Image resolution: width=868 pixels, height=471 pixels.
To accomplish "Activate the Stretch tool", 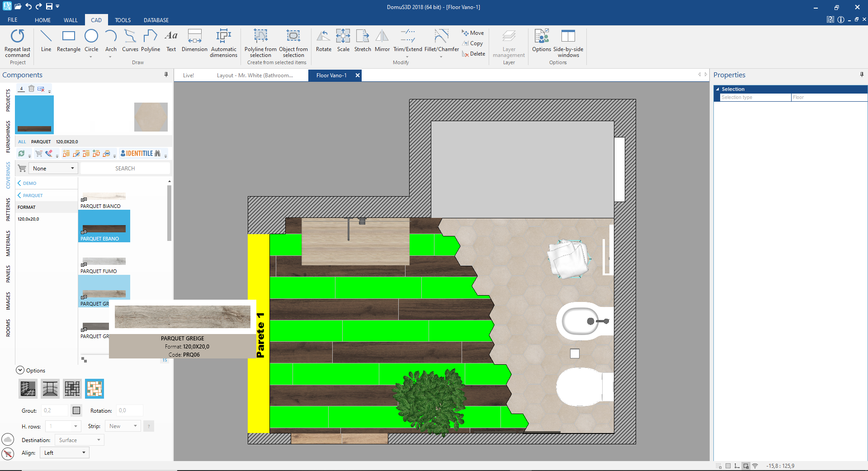I will pyautogui.click(x=363, y=41).
